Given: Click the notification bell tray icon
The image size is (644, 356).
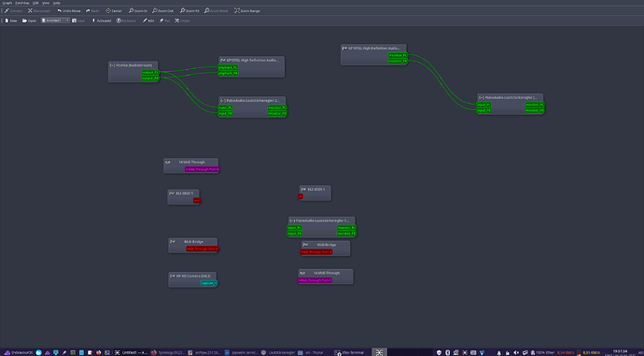Looking at the screenshot, I should 498,352.
